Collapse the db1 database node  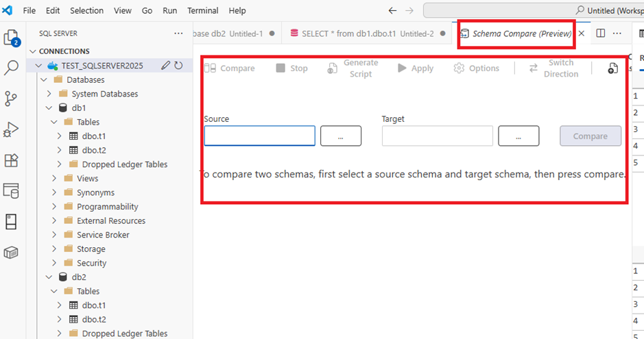pos(49,108)
